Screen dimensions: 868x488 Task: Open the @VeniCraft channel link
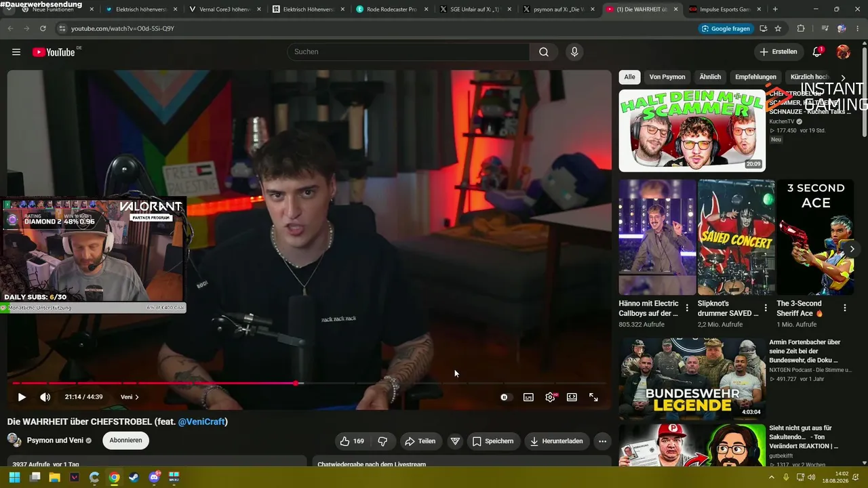click(x=201, y=422)
